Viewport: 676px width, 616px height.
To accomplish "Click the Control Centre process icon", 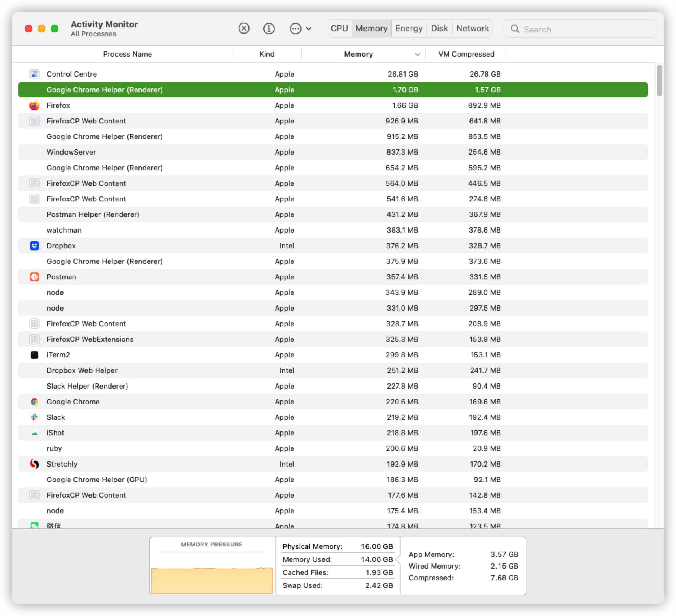I will tap(34, 74).
